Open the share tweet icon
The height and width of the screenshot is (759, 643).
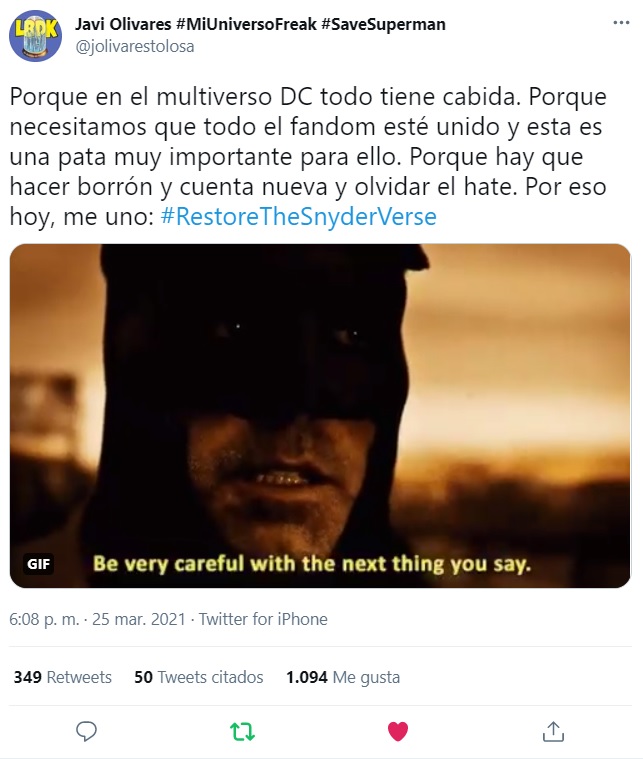[553, 731]
